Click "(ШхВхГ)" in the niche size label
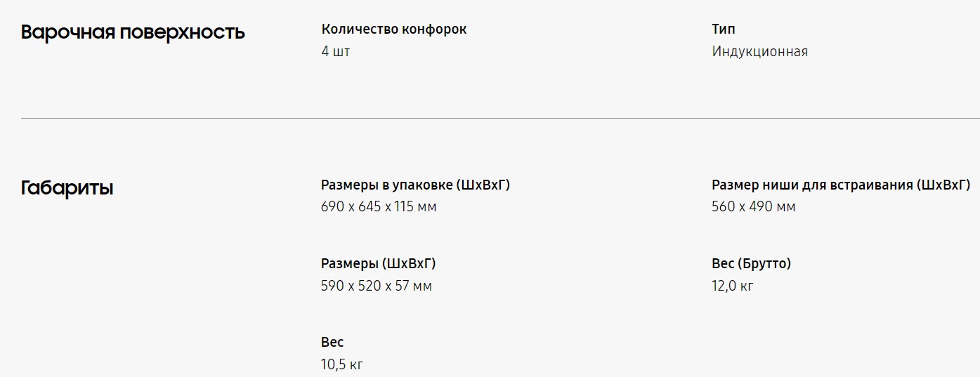The width and height of the screenshot is (980, 377). (x=944, y=185)
